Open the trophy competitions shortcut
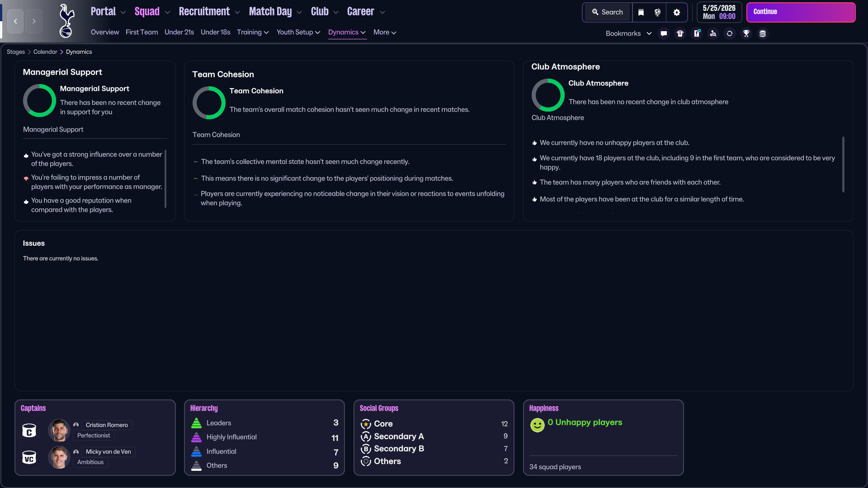The width and height of the screenshot is (868, 488). [746, 33]
